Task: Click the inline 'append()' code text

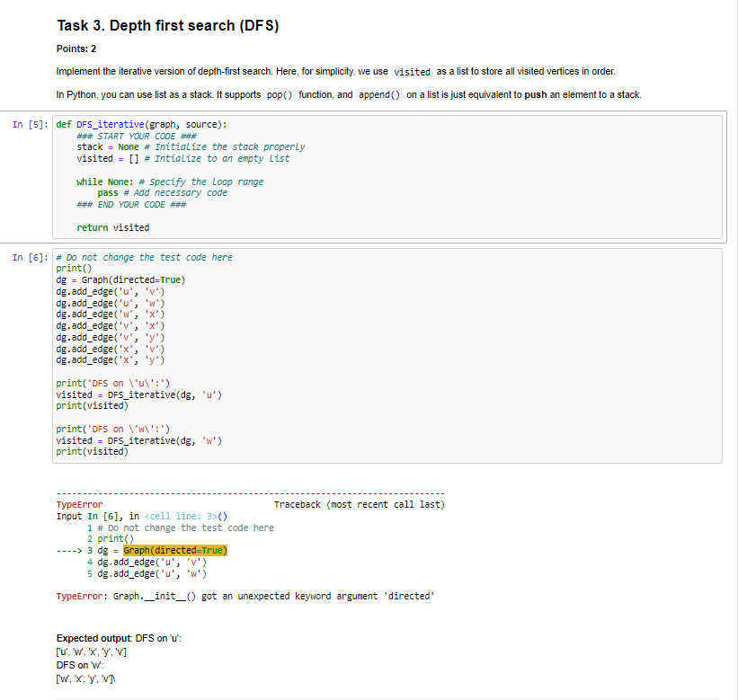Action: (x=379, y=94)
